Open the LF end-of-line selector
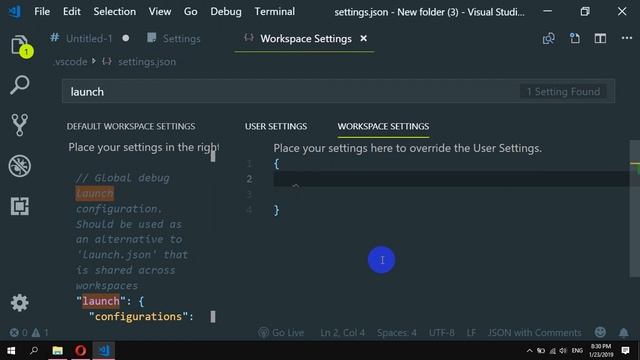 coord(471,333)
